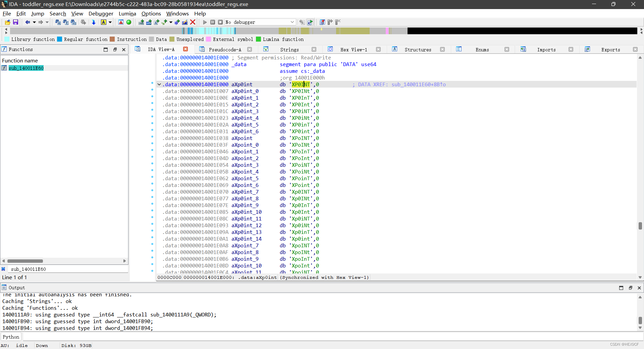Screen dimensions: 644x349
Task: Open the binary search with Text option
Action: click(66, 22)
